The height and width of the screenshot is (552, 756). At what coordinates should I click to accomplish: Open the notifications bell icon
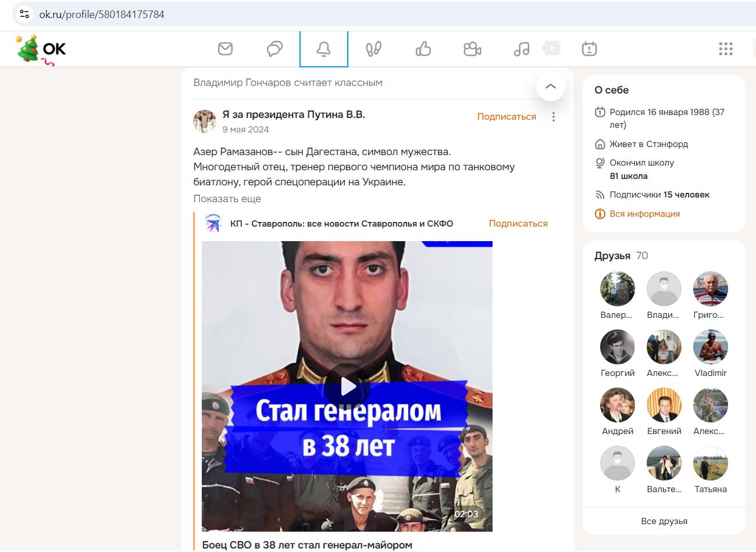tap(323, 49)
